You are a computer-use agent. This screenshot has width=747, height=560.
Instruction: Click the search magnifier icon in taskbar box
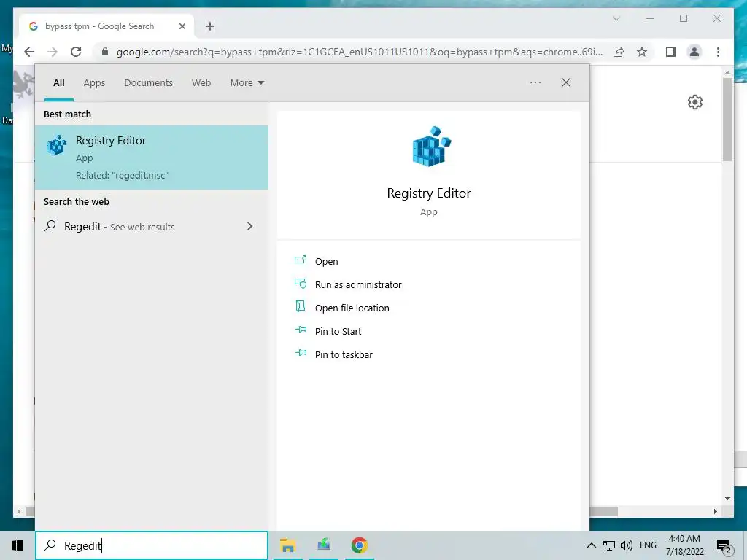tap(50, 545)
